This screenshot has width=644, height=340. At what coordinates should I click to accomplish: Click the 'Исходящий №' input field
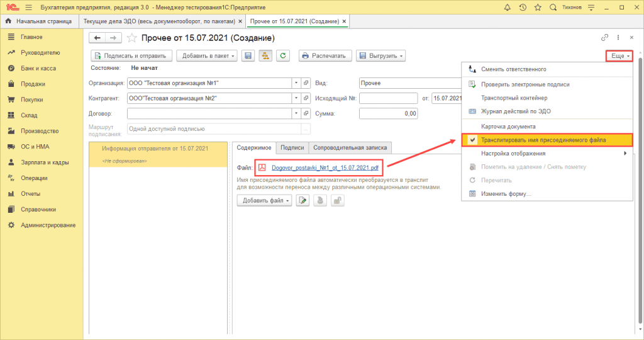tap(388, 98)
